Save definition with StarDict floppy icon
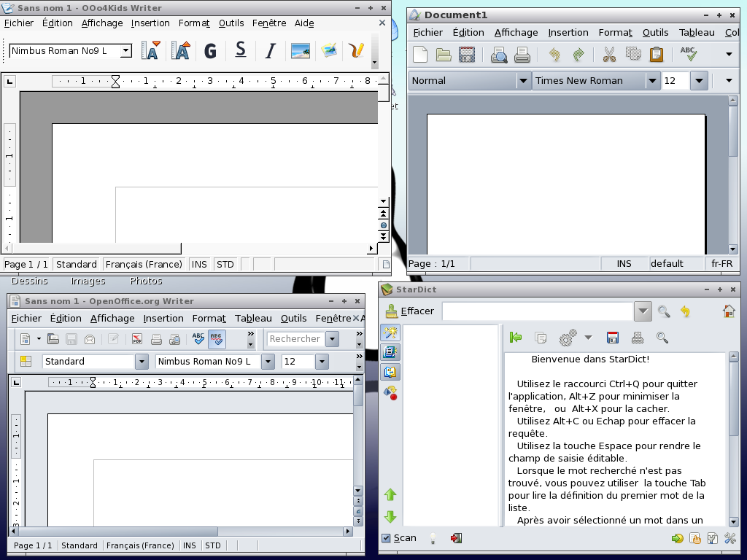Image resolution: width=747 pixels, height=560 pixels. [x=613, y=338]
